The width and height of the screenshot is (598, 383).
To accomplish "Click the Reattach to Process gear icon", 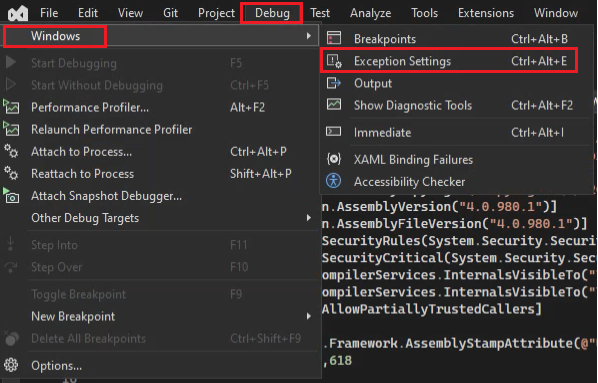I will click(x=11, y=174).
